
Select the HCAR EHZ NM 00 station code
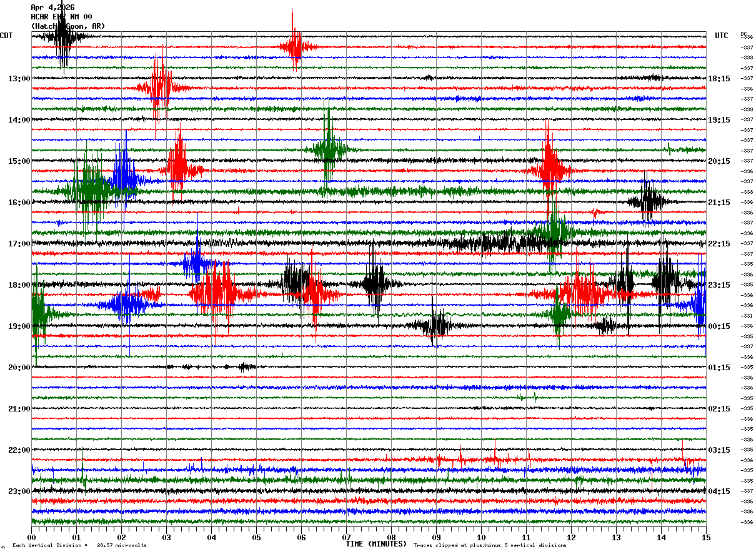[x=61, y=17]
